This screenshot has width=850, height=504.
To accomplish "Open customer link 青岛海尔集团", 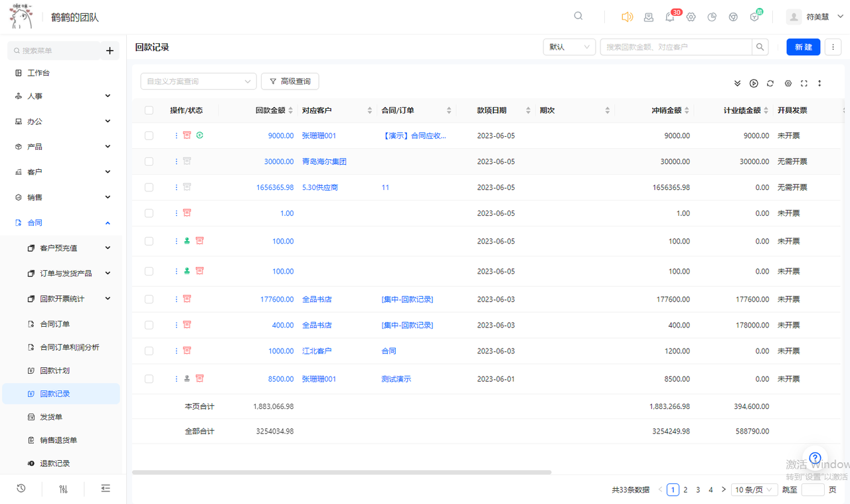I will click(x=324, y=161).
